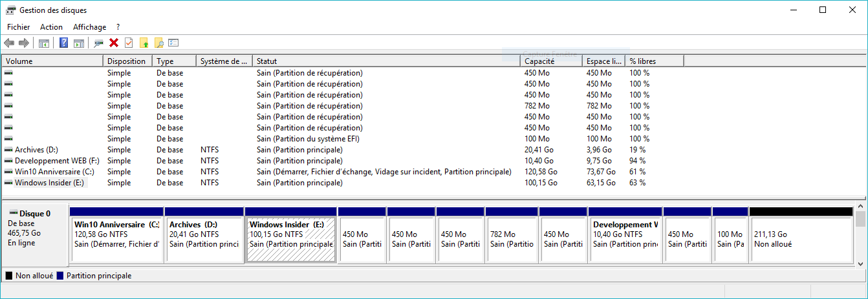Open Help with the blue question-mark icon
This screenshot has height=299, width=868.
point(64,43)
